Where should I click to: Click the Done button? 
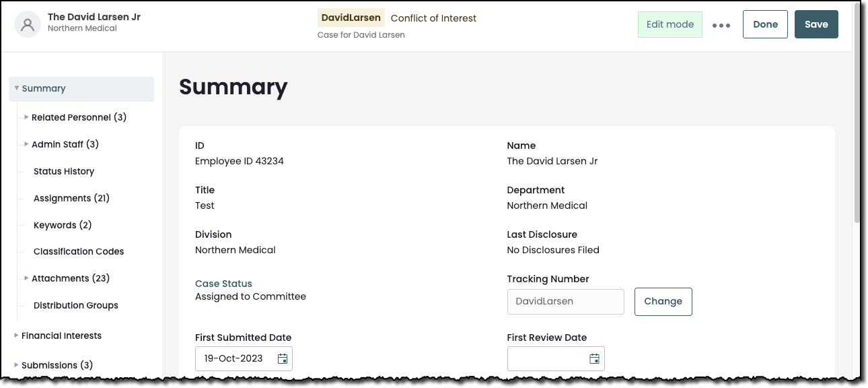[x=765, y=24]
